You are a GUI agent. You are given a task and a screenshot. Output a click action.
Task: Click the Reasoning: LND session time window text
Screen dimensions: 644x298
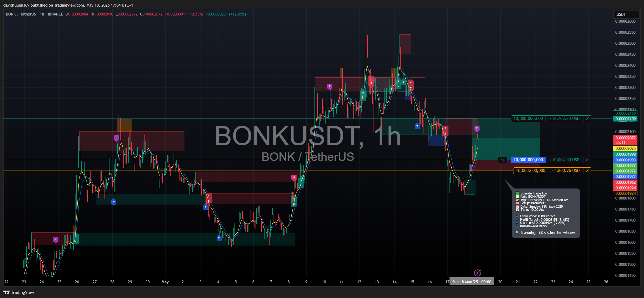pos(548,233)
